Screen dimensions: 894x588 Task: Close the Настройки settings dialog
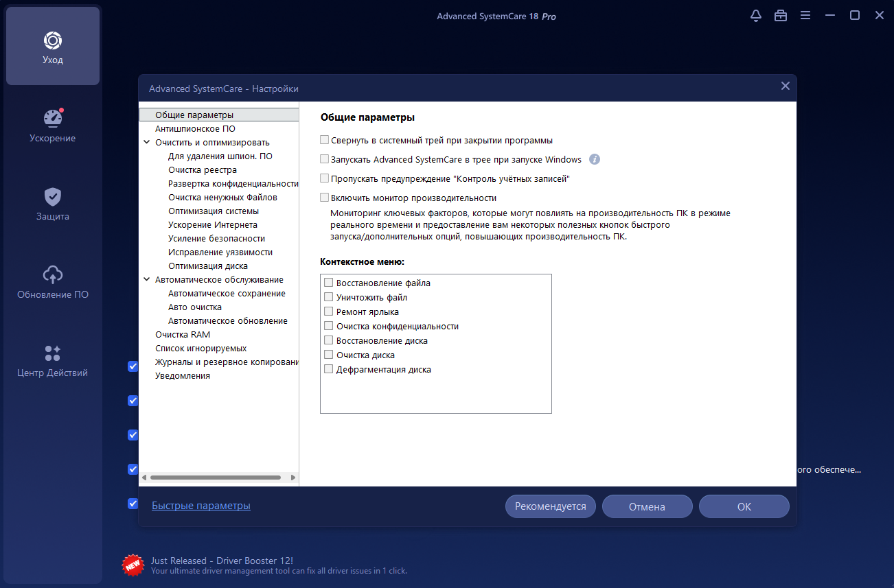[x=786, y=86]
